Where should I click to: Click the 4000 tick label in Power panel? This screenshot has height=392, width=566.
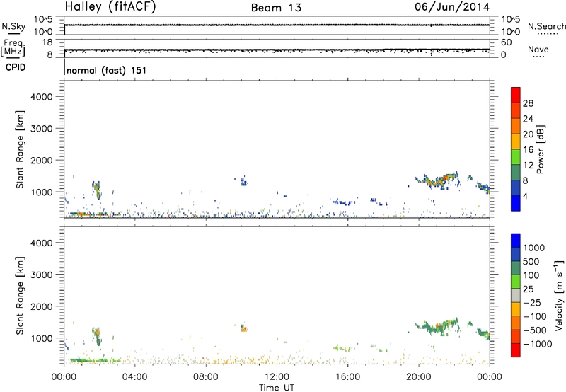coord(42,97)
